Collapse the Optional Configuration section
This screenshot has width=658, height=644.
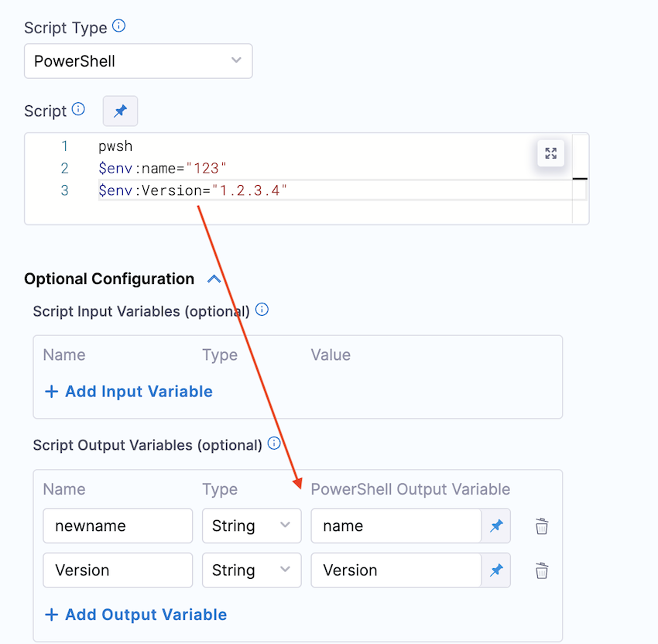pos(214,279)
